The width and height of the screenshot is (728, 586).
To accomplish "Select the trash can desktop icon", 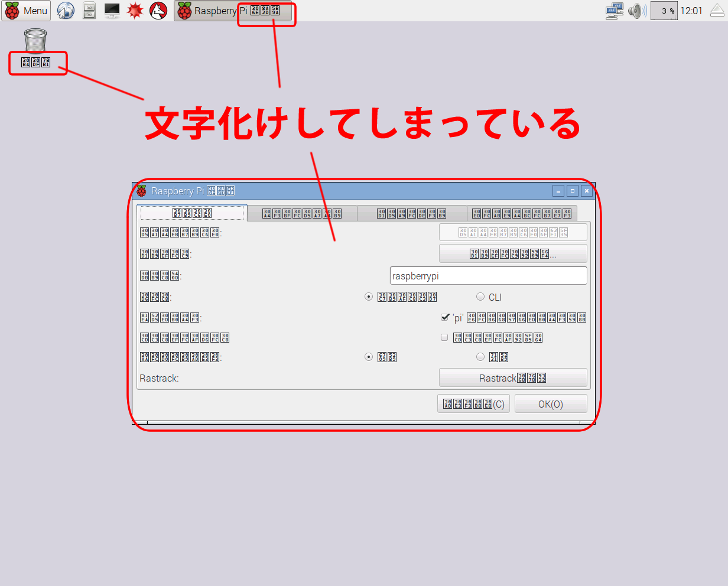I will tap(35, 41).
